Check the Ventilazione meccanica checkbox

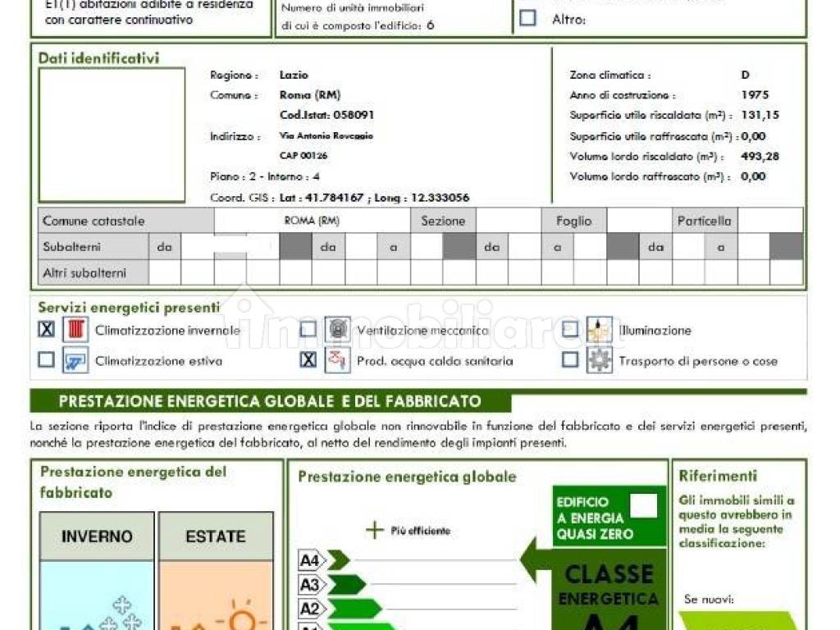tap(308, 329)
